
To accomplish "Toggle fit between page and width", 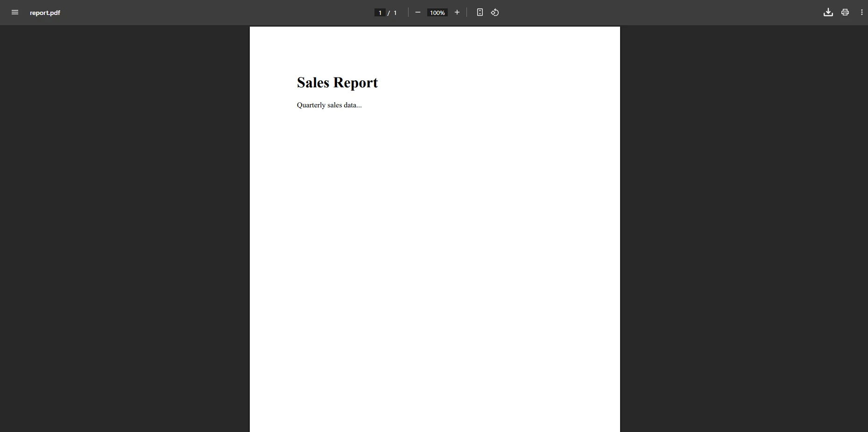I will pos(480,13).
